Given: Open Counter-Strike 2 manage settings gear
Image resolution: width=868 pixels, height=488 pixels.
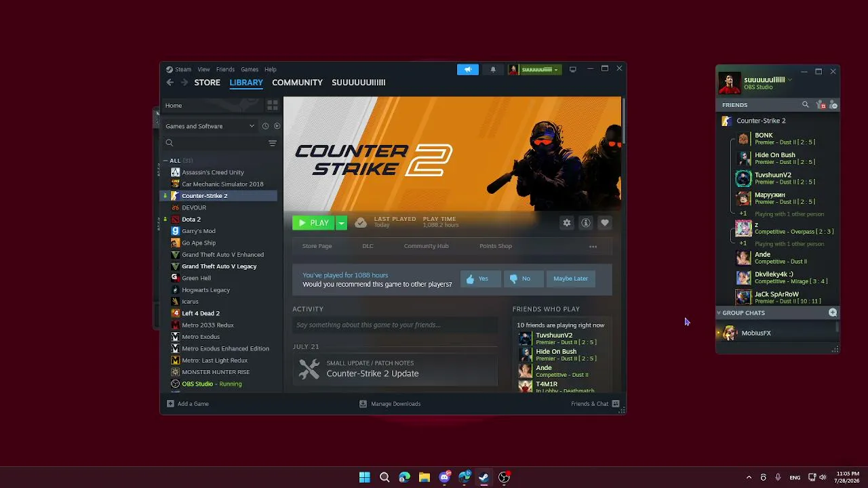Looking at the screenshot, I should tap(567, 223).
